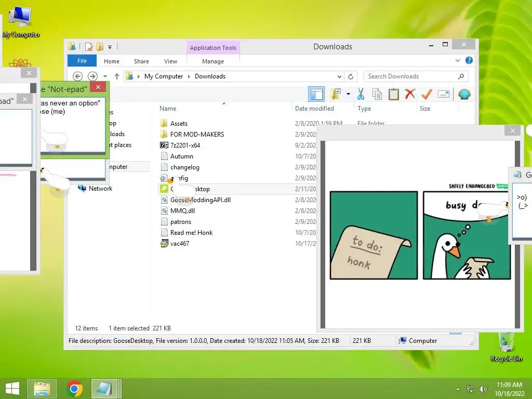Click the network tray icon
The height and width of the screenshot is (399, 532).
coord(471,389)
